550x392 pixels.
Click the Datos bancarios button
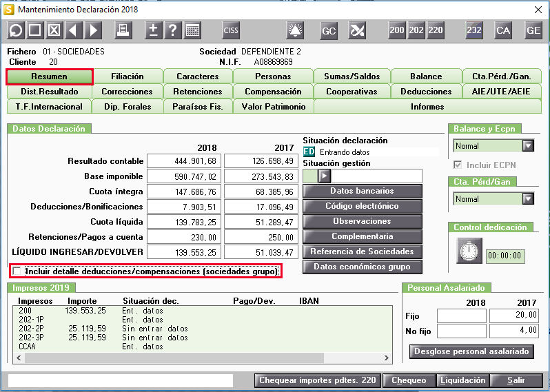click(363, 191)
